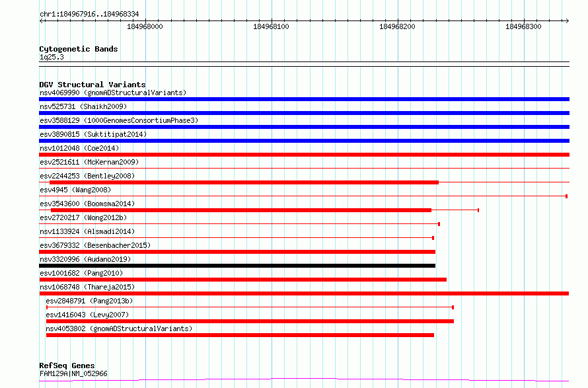Click ruler position 184968300
Viewport: 588px width, 388px height.
pos(523,26)
